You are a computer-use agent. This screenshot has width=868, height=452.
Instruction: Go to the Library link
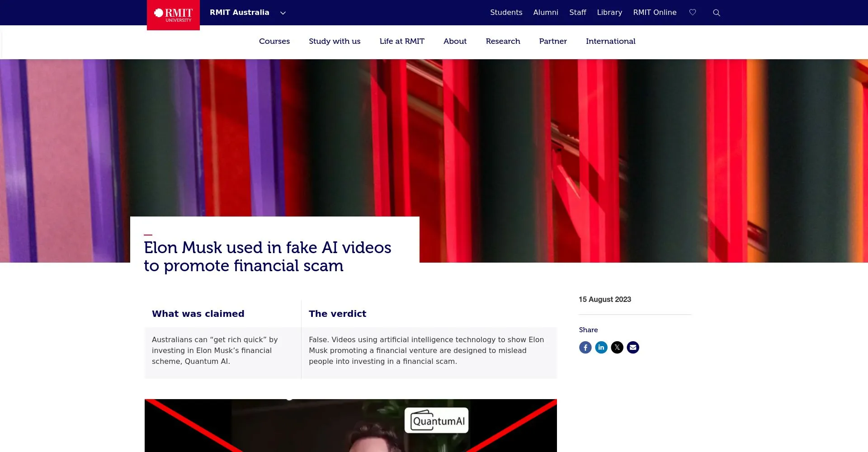pos(609,13)
